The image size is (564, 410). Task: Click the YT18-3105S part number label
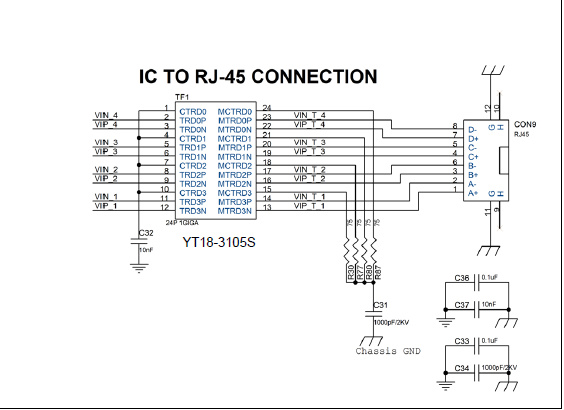[x=219, y=242]
